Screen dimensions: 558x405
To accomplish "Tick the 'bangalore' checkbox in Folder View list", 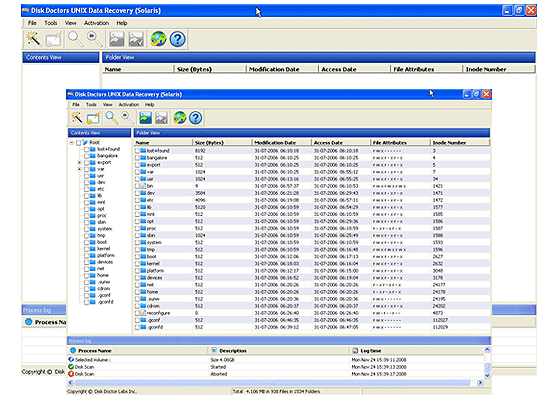I will tap(137, 158).
